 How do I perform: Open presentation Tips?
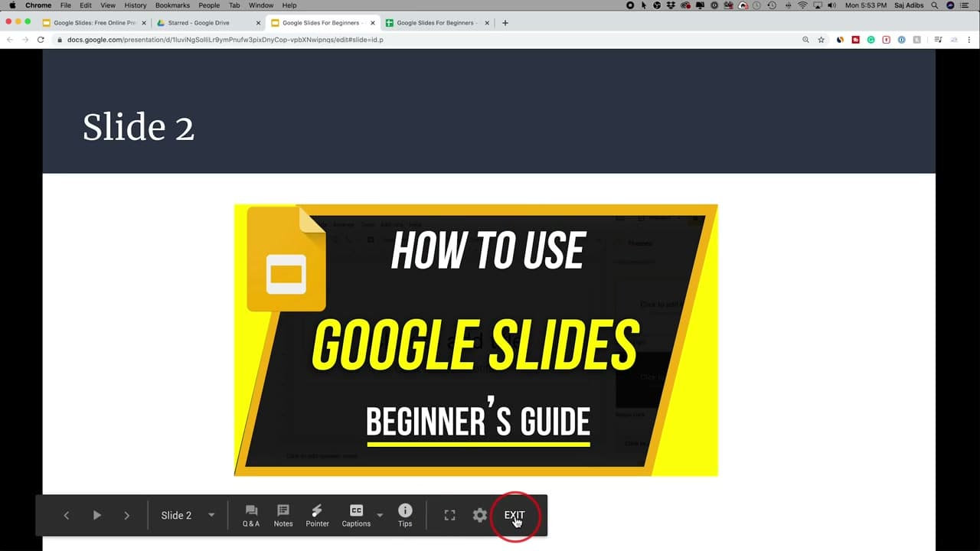[405, 516]
